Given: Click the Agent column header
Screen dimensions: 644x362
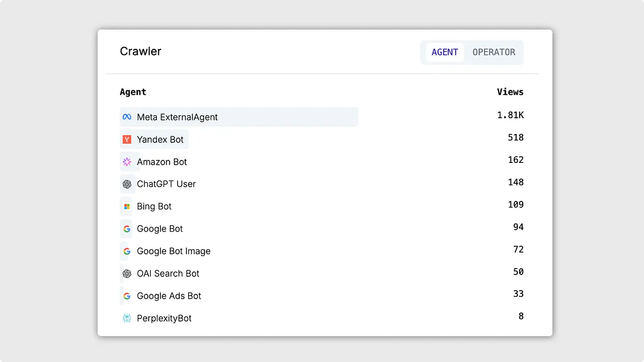Looking at the screenshot, I should click(x=133, y=92).
